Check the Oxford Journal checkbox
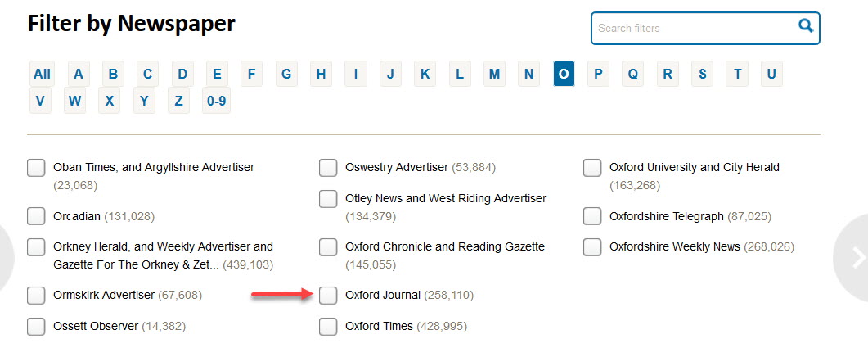 tap(328, 295)
